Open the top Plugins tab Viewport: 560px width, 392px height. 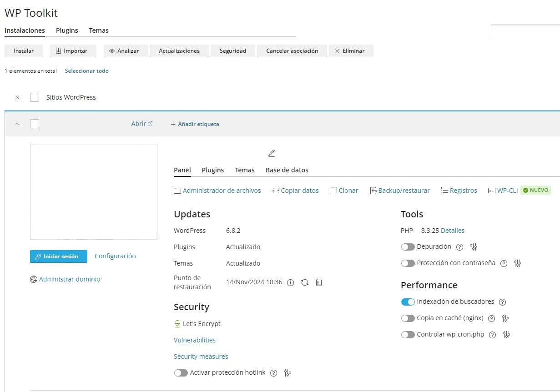coord(67,30)
